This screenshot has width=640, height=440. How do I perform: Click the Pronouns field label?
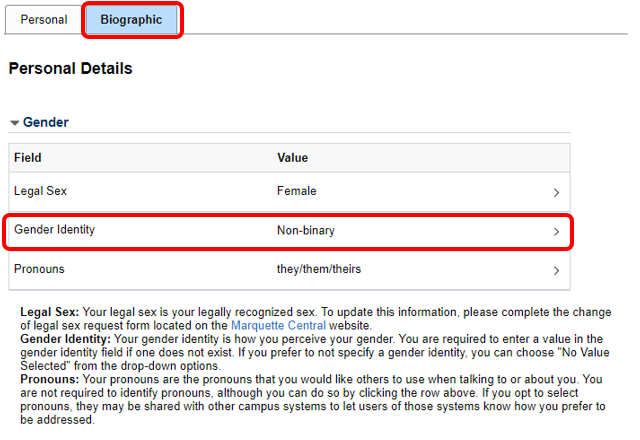[39, 269]
